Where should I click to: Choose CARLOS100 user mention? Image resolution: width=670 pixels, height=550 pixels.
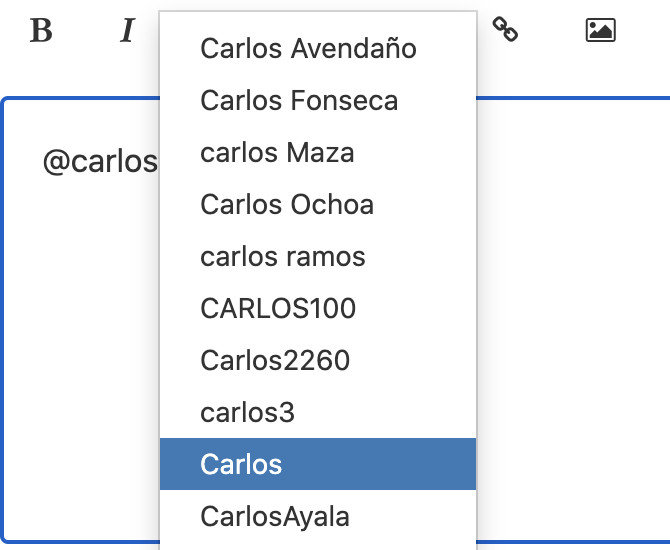click(318, 308)
